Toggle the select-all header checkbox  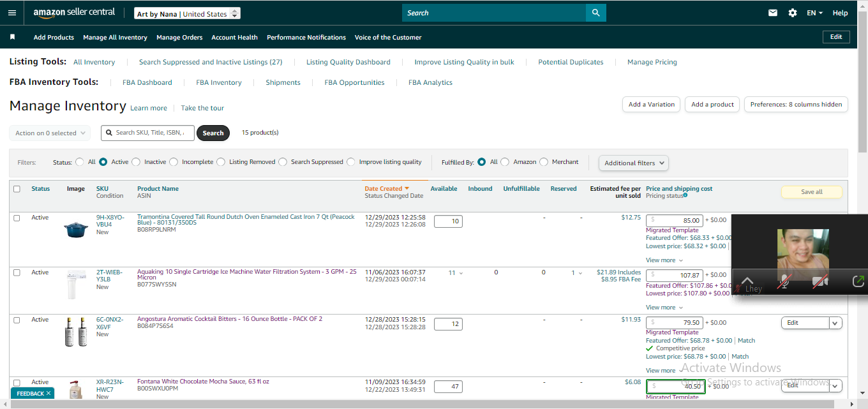17,189
